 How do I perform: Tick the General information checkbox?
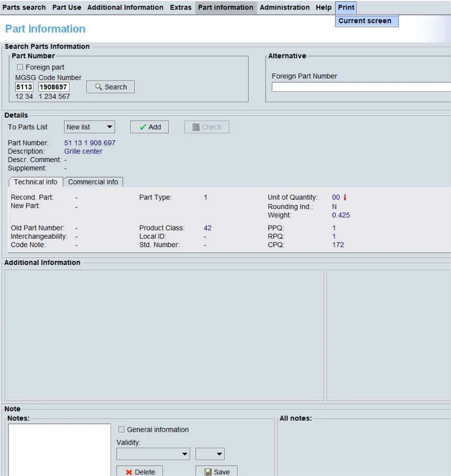pyautogui.click(x=122, y=430)
